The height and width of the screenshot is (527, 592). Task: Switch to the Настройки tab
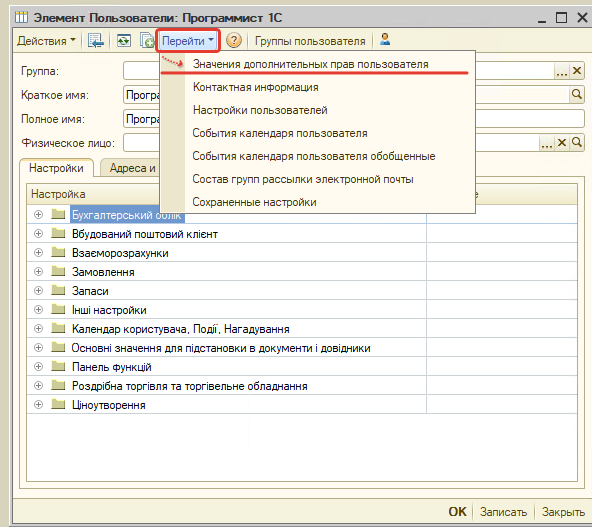[x=56, y=168]
